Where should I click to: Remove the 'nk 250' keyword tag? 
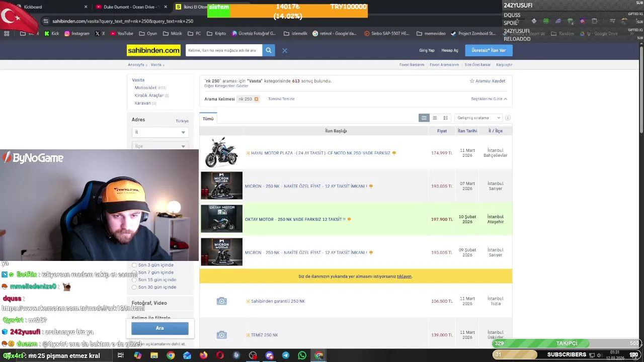(256, 99)
